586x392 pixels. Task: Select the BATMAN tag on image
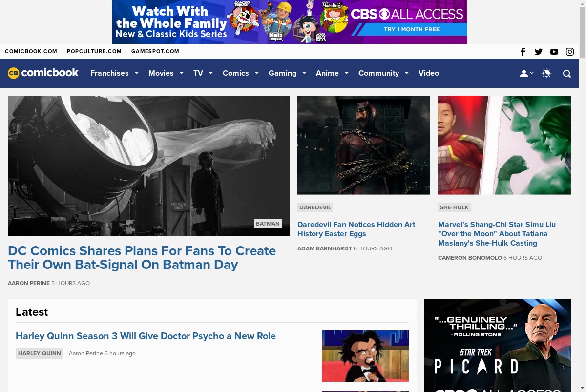[x=268, y=224]
